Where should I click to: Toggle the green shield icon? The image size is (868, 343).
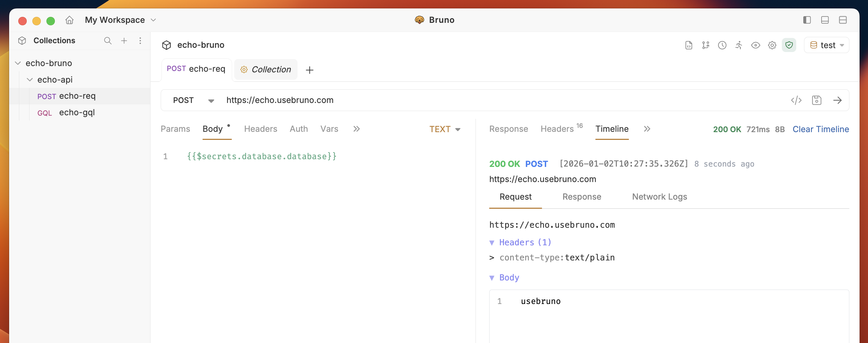(789, 45)
